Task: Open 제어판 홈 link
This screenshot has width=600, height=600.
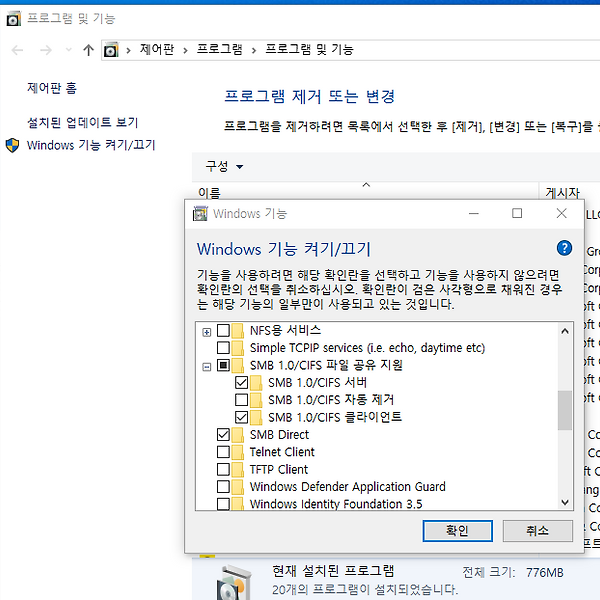Action: 52,88
